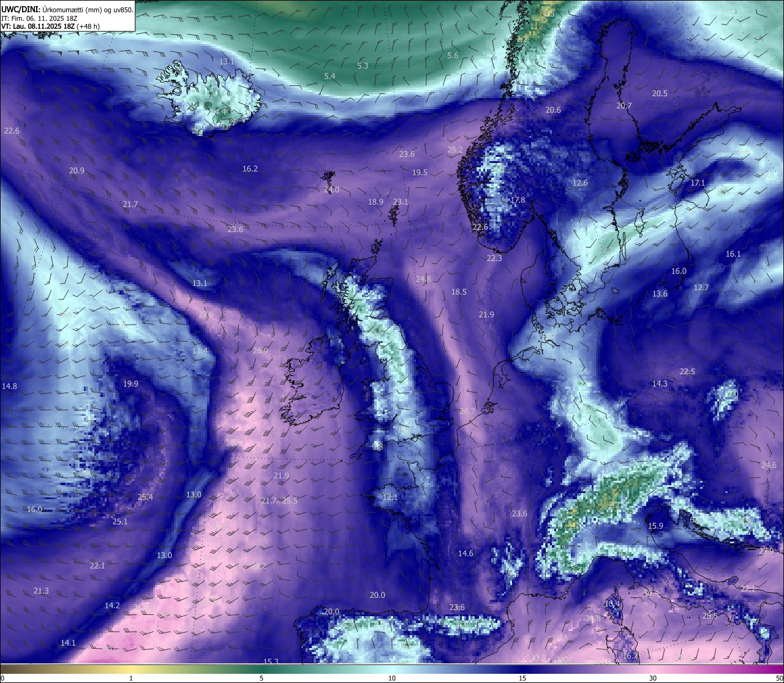Select the IT: Fim. 06. 11. 2025 18Z line
Image resolution: width=784 pixels, height=683 pixels.
(x=39, y=18)
